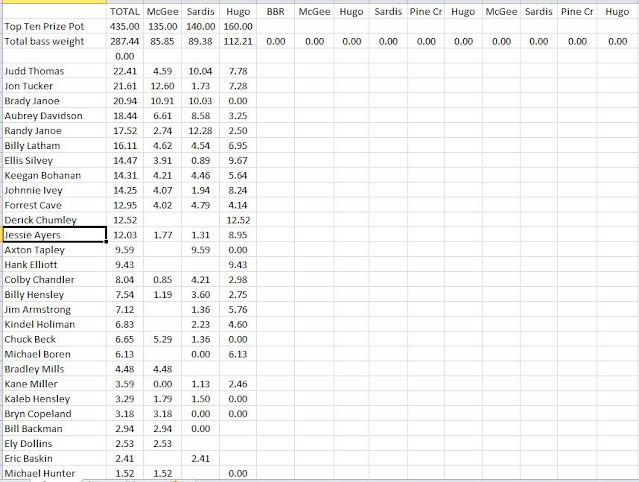This screenshot has width=639, height=482.
Task: Click the Michael Boren name cell
Action: [x=55, y=354]
